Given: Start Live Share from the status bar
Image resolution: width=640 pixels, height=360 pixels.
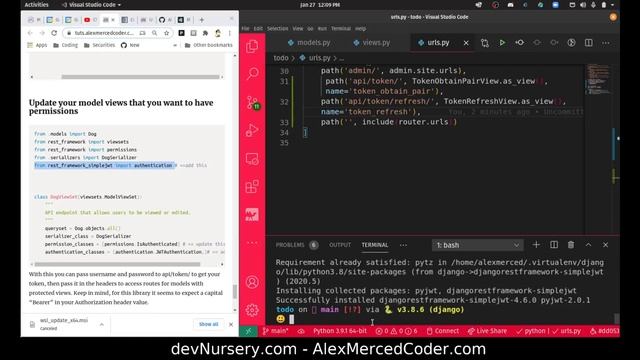Looking at the screenshot, I should pos(487,331).
